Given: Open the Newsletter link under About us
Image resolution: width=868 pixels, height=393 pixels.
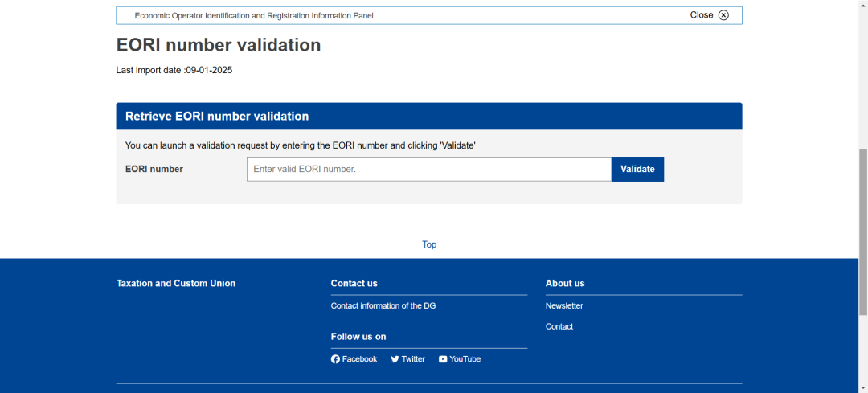Looking at the screenshot, I should [564, 305].
